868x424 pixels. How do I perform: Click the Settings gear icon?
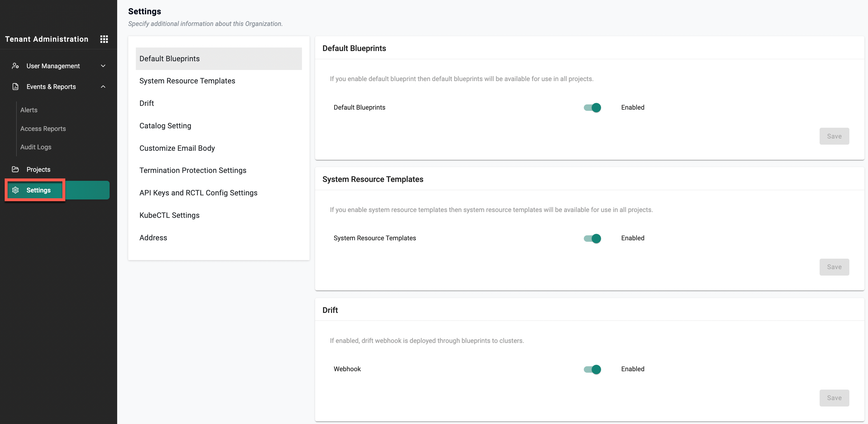tap(15, 190)
